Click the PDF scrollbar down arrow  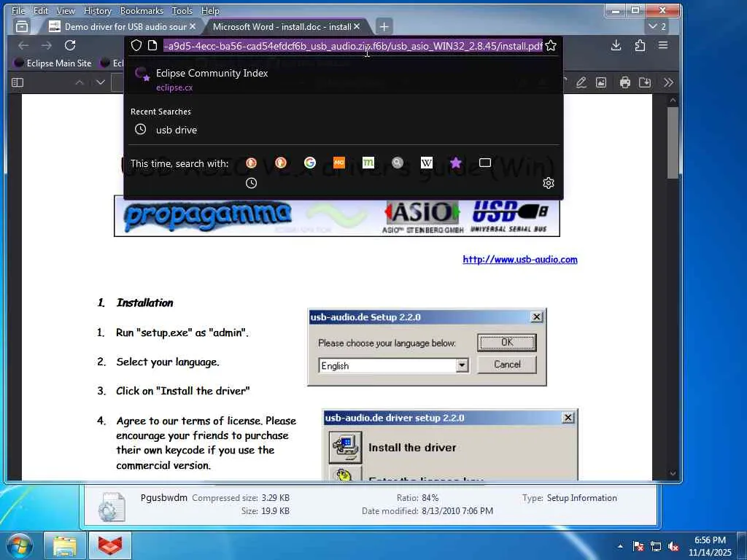coord(673,473)
